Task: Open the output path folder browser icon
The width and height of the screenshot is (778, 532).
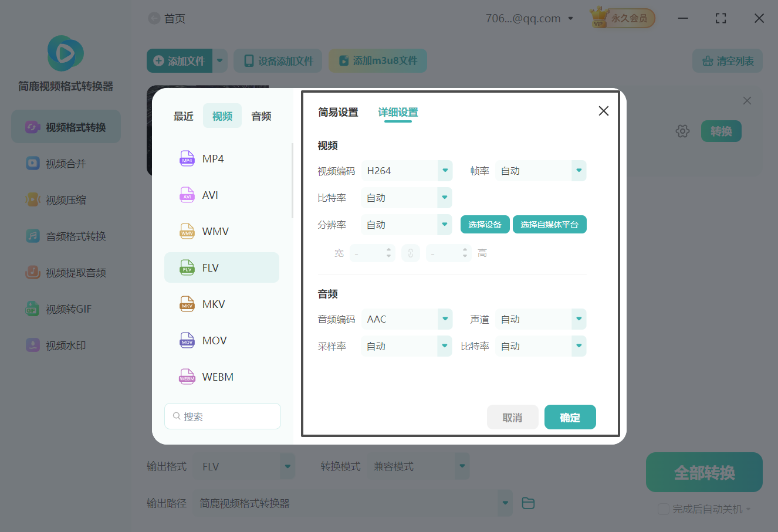Action: 527,503
